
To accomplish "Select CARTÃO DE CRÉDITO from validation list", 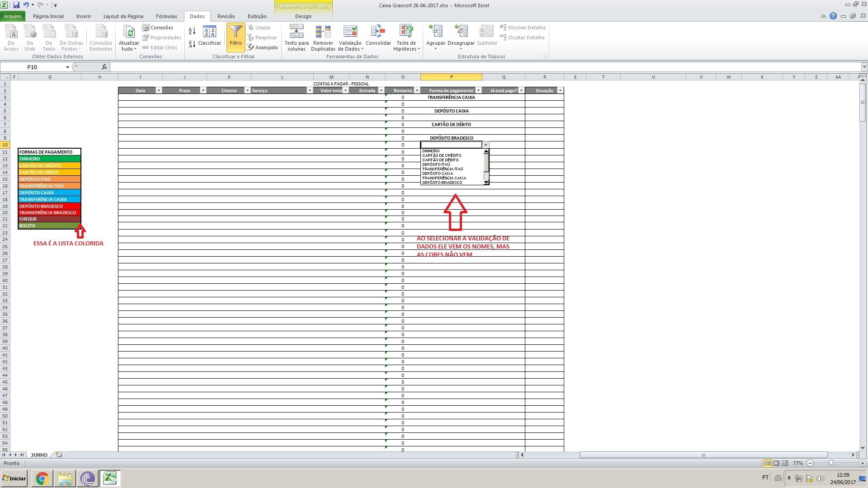I will click(x=452, y=155).
